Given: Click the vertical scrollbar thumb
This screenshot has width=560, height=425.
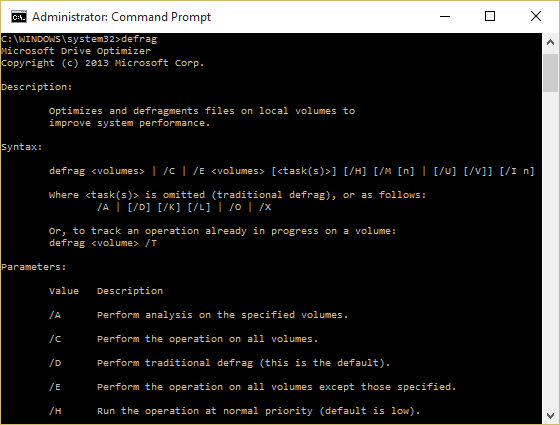Looking at the screenshot, I should pos(550,73).
